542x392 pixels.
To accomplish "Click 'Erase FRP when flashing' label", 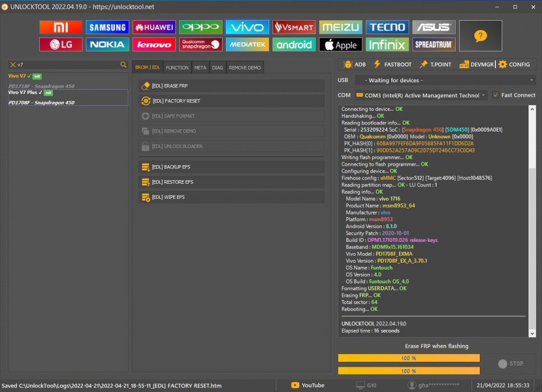I will [x=437, y=346].
